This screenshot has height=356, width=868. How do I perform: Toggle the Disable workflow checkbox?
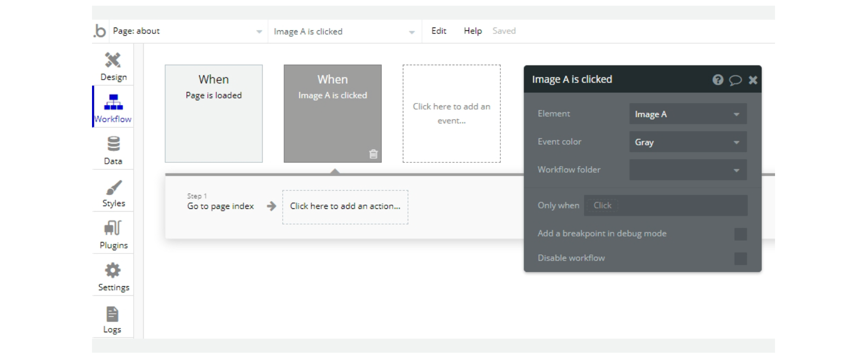click(x=740, y=259)
